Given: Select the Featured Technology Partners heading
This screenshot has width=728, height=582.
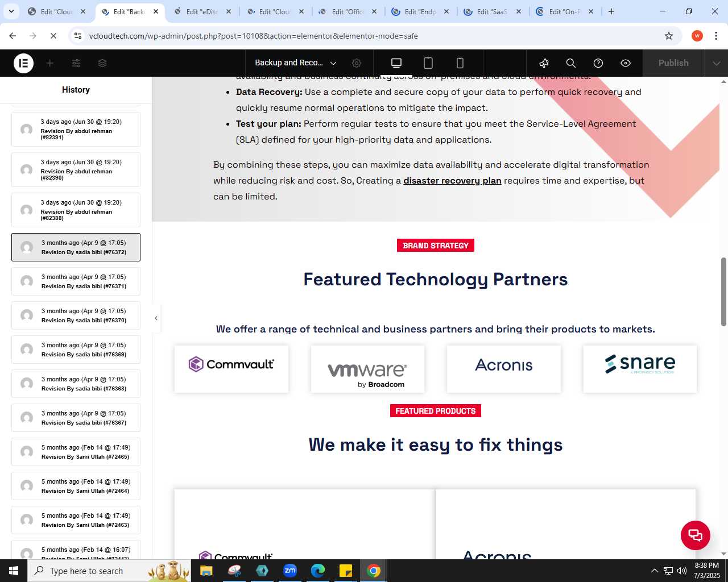Looking at the screenshot, I should (x=436, y=280).
